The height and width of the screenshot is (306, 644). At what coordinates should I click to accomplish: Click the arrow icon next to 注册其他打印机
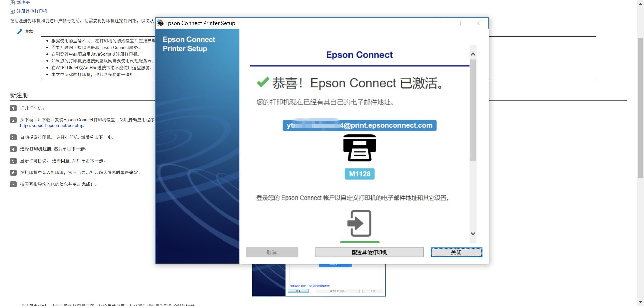tap(12, 11)
